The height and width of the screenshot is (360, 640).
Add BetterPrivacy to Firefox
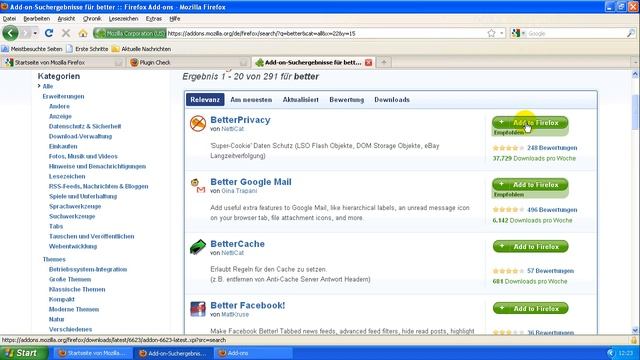(530, 122)
